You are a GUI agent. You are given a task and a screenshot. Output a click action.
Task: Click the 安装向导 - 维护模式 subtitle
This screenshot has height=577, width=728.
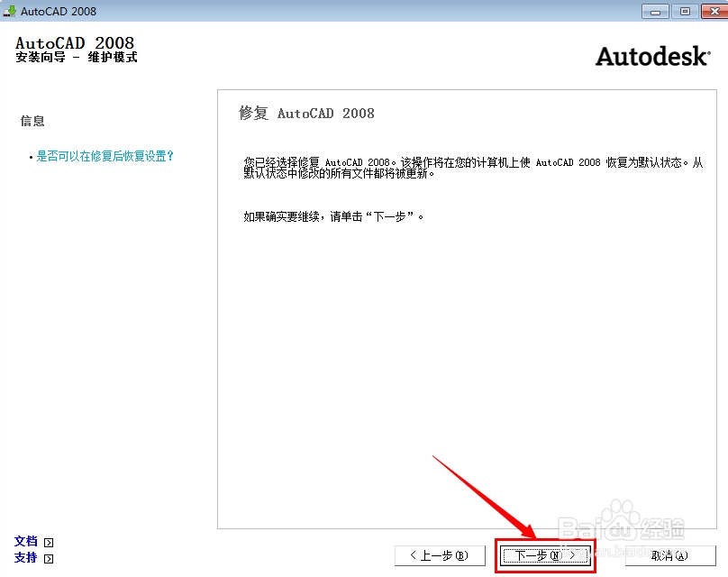77,57
